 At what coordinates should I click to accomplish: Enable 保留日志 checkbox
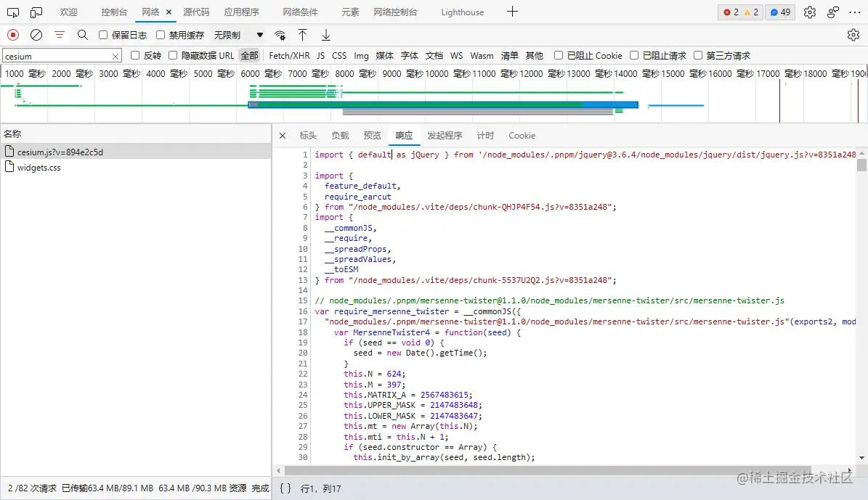point(103,35)
